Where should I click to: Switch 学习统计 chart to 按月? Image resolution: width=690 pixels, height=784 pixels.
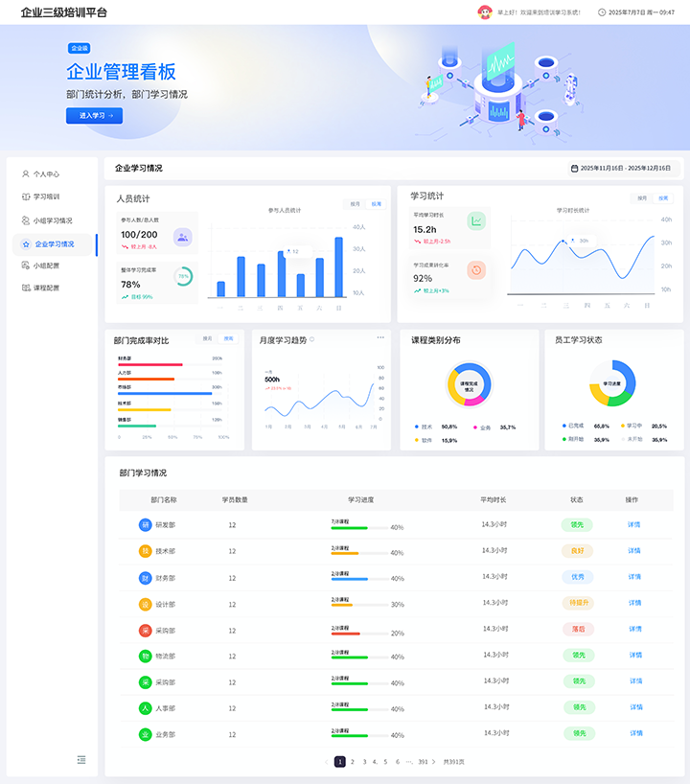642,198
